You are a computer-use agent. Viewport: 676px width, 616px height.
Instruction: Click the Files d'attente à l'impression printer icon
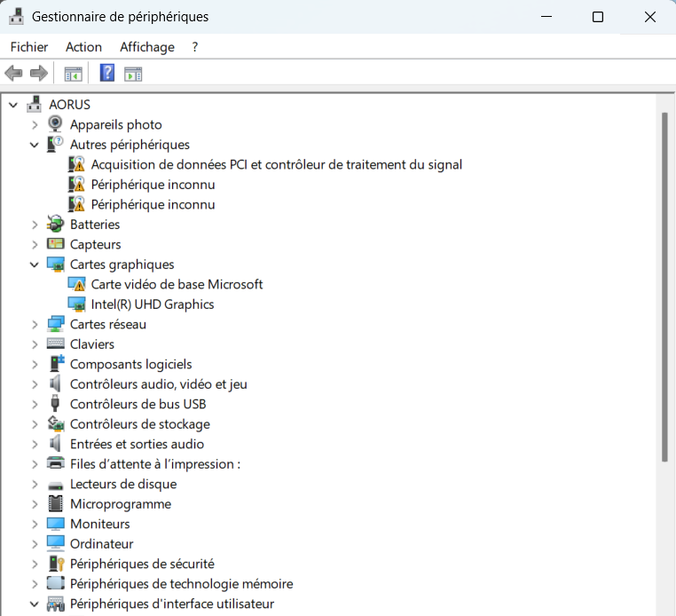click(55, 464)
